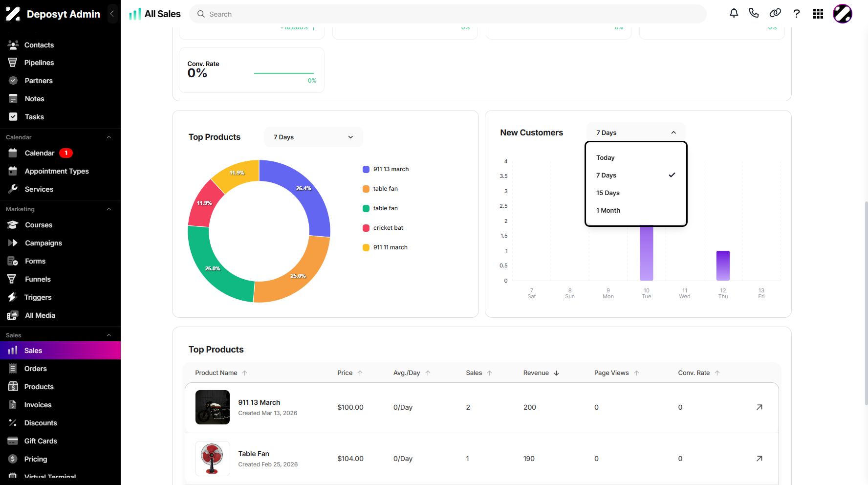Click the phone call icon
868x485 pixels.
point(754,14)
